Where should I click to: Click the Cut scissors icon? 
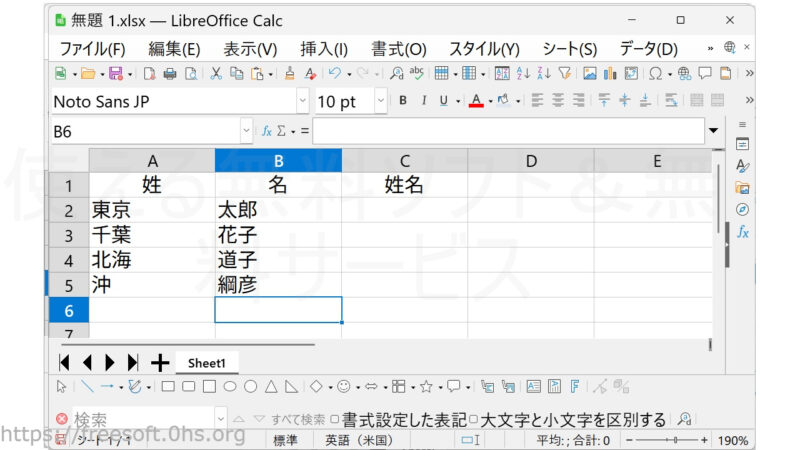(x=216, y=73)
